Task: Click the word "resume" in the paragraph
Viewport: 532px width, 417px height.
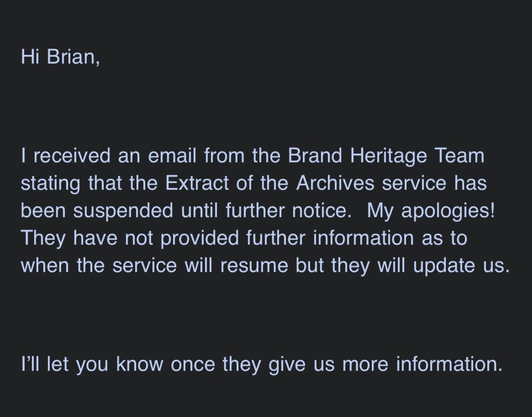Action: [x=254, y=266]
